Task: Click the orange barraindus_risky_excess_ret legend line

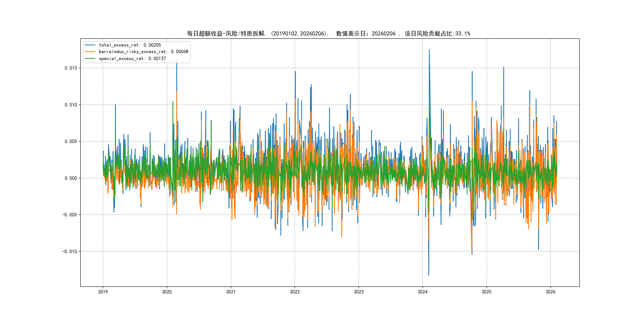Action: pyautogui.click(x=90, y=52)
